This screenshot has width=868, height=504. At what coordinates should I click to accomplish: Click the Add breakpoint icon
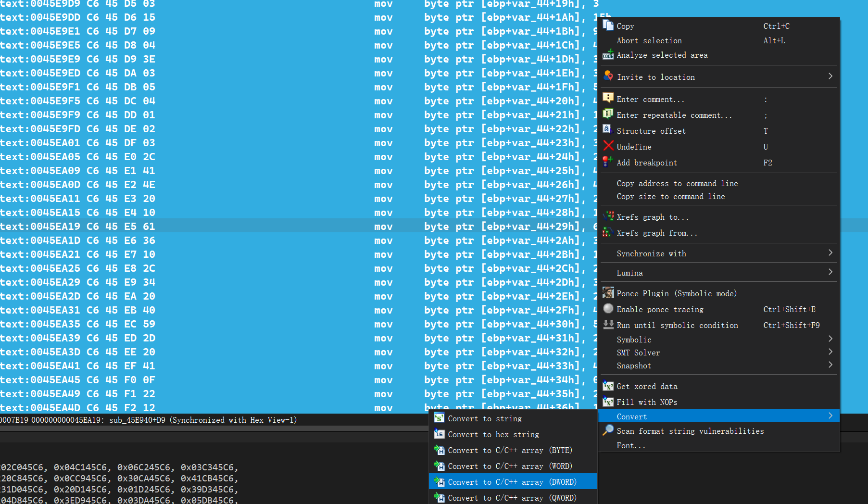pyautogui.click(x=608, y=162)
